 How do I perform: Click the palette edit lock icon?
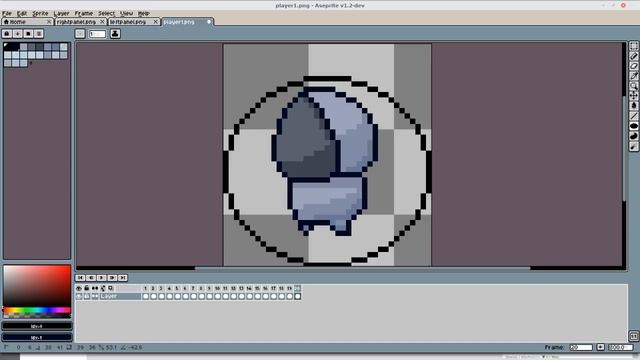(x=7, y=33)
